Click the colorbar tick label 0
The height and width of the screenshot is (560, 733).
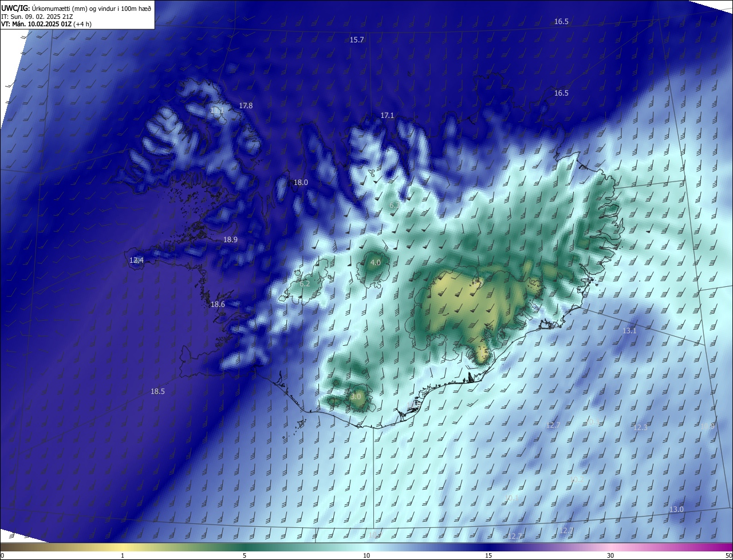tap(2, 555)
